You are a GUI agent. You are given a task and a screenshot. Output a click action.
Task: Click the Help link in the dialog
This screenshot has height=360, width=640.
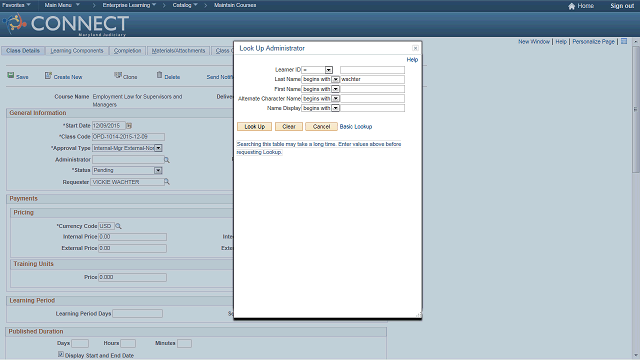click(412, 60)
